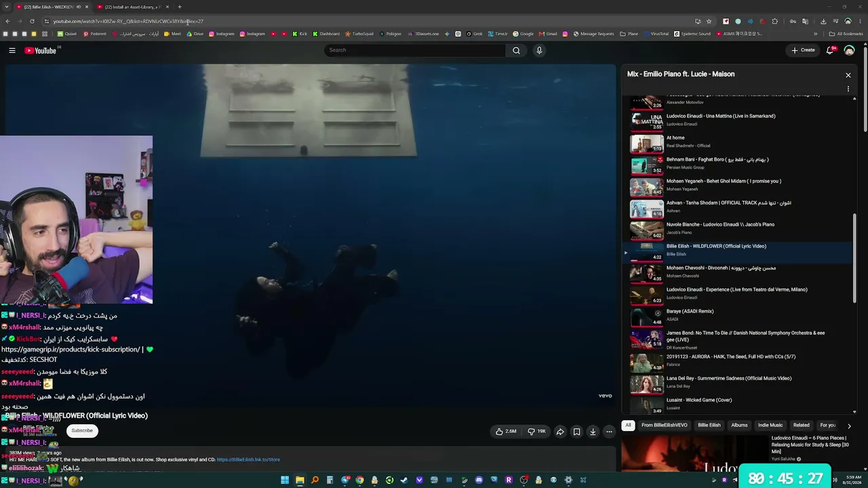Select the 'All' filter chip
Image resolution: width=868 pixels, height=488 pixels.
[x=628, y=426]
